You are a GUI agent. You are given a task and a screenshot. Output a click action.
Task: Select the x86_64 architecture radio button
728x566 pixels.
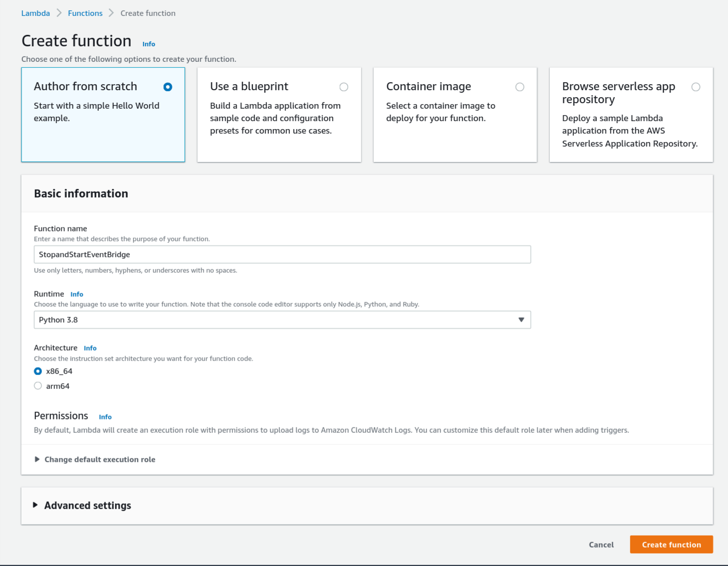[x=38, y=371]
